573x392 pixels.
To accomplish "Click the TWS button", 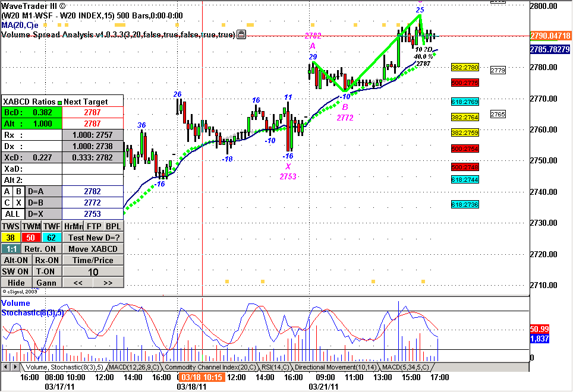I will (11, 226).
